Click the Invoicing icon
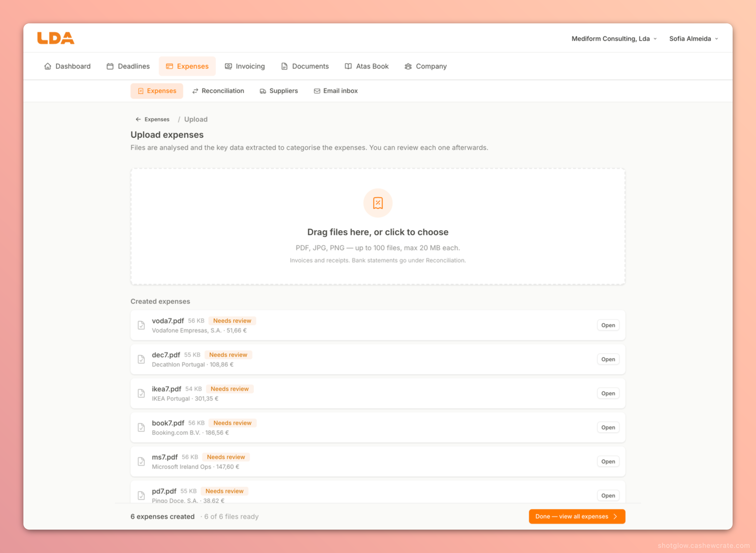Image resolution: width=756 pixels, height=553 pixels. point(228,66)
